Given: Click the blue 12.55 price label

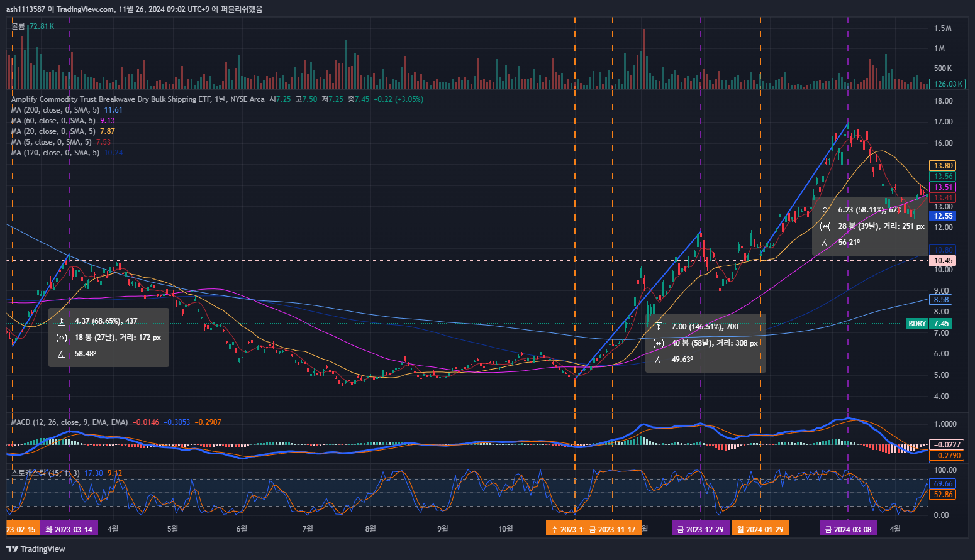Looking at the screenshot, I should click(x=942, y=216).
